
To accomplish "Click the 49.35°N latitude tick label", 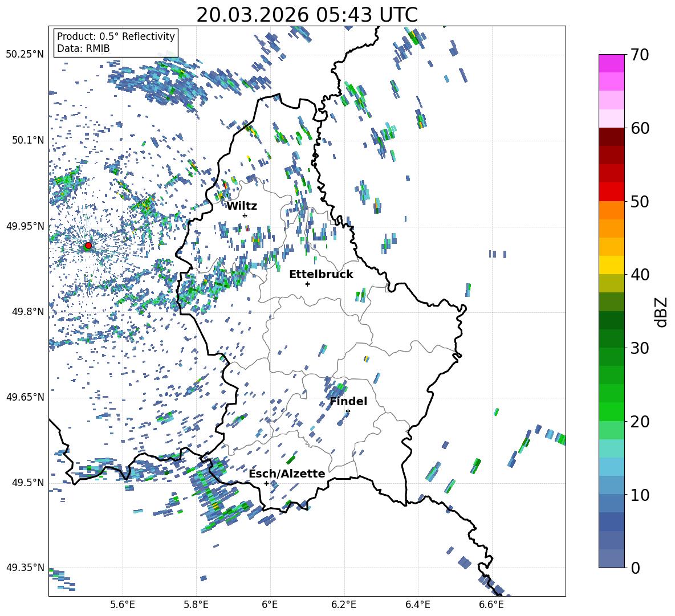I will click(x=25, y=568).
